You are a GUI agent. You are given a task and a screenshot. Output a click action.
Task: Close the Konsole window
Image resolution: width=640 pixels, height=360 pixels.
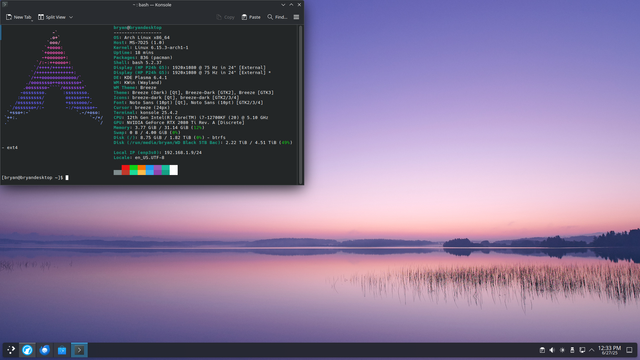[x=299, y=4]
